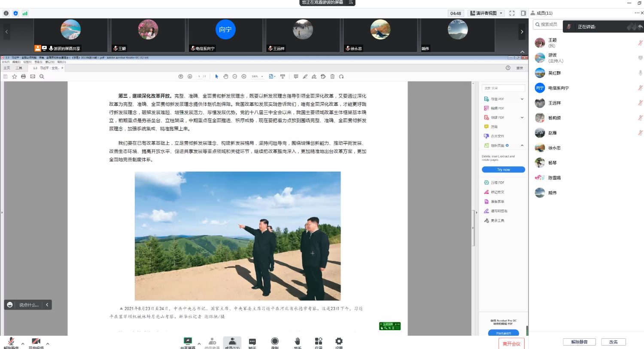Open the 演讲者视图 view dropdown

click(x=486, y=13)
